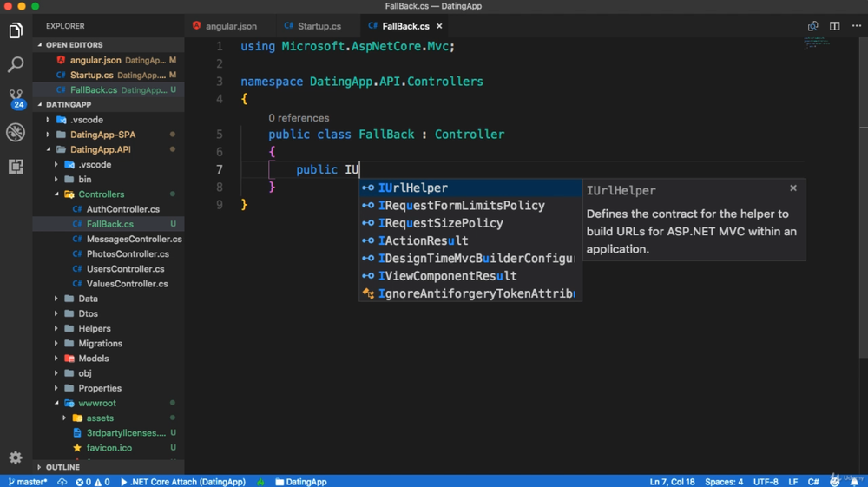Click the feedback smiley icon
The image size is (868, 487).
tap(835, 482)
